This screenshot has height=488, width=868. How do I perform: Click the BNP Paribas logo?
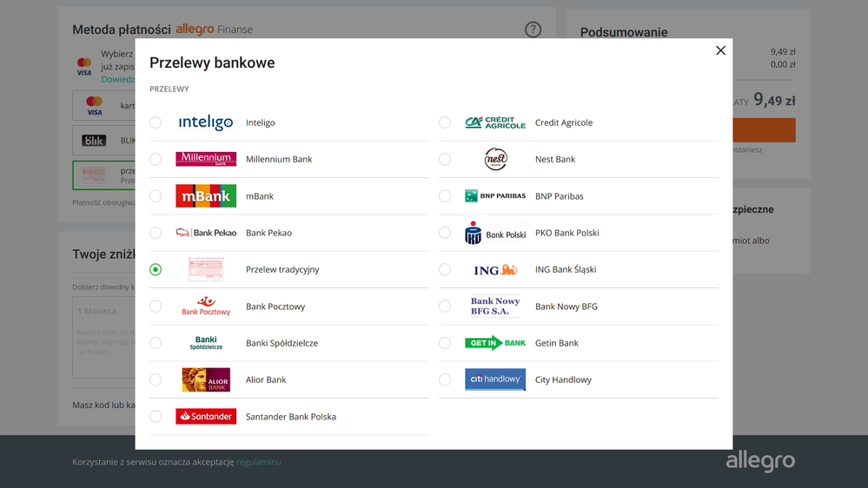tap(495, 196)
